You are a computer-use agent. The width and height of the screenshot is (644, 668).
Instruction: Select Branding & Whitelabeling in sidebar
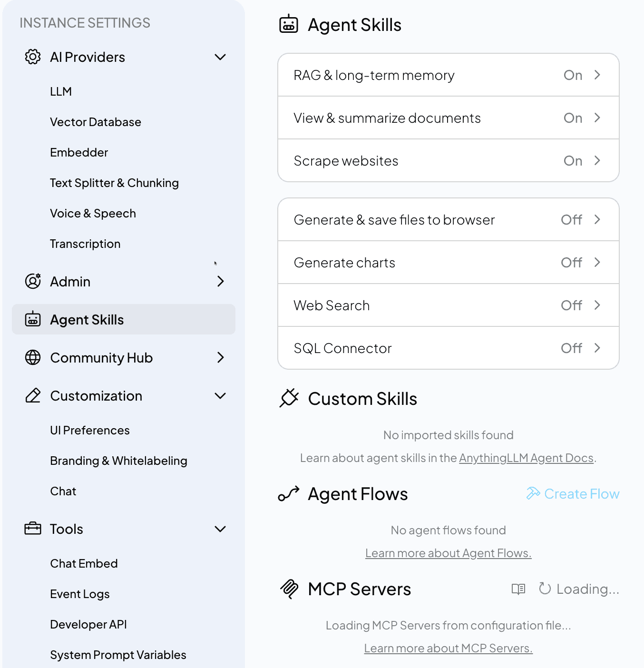119,461
